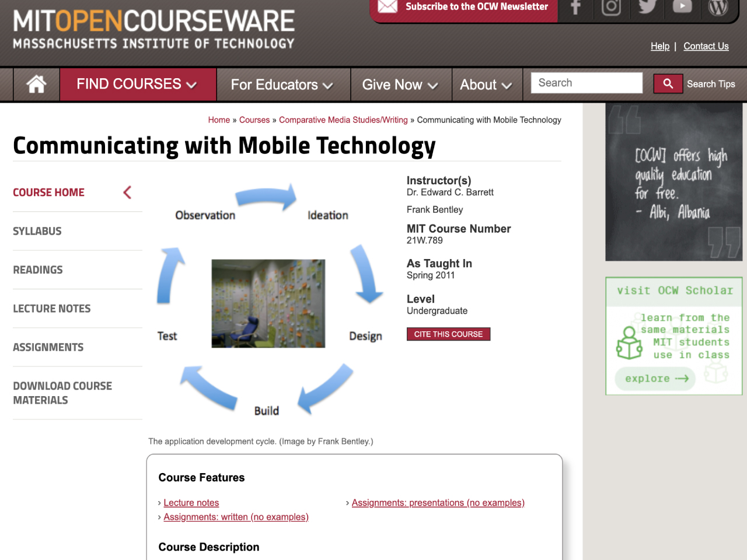Screen dimensions: 747x560
Task: Focus the Search input field
Action: (x=587, y=83)
